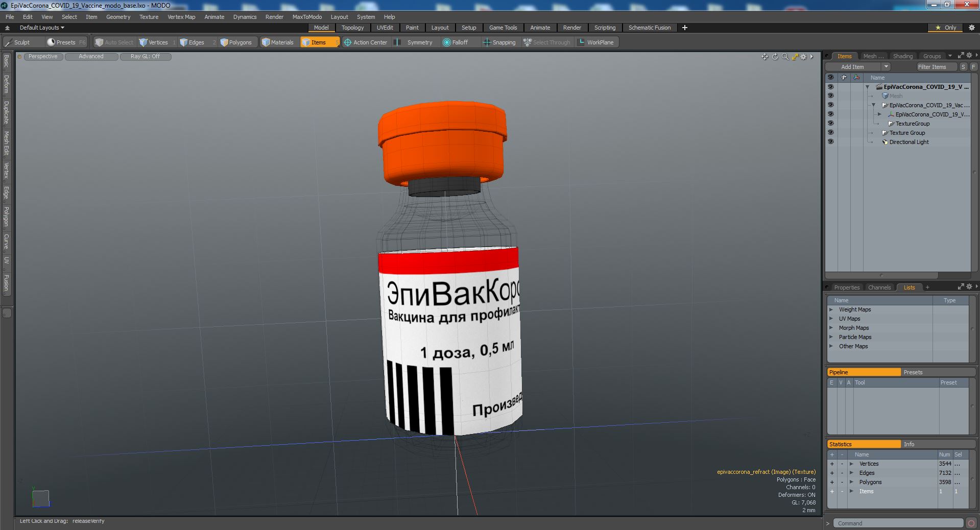Toggle Snapping on or off
The image size is (980, 530).
499,42
